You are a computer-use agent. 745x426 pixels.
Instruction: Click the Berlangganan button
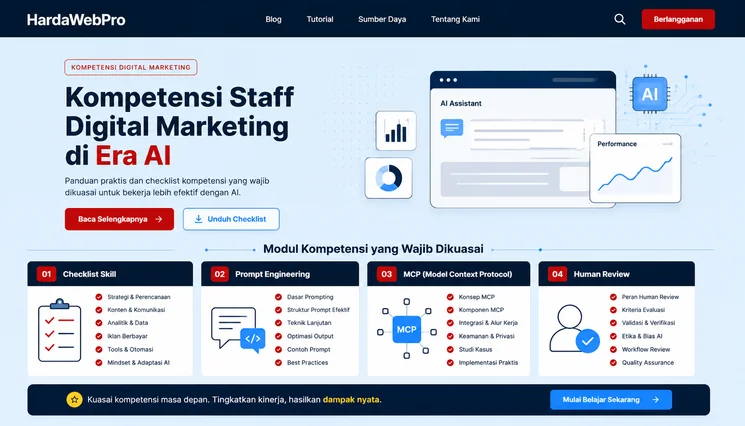pos(678,19)
